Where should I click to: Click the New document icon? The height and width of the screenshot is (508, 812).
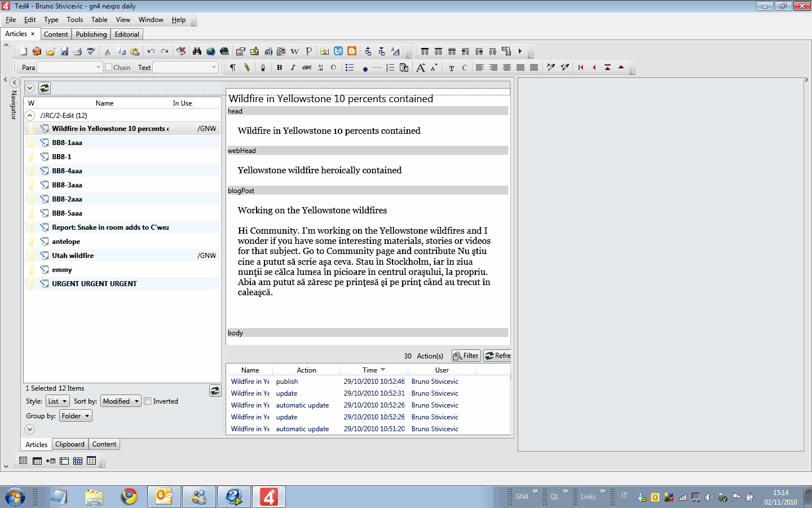pyautogui.click(x=24, y=51)
